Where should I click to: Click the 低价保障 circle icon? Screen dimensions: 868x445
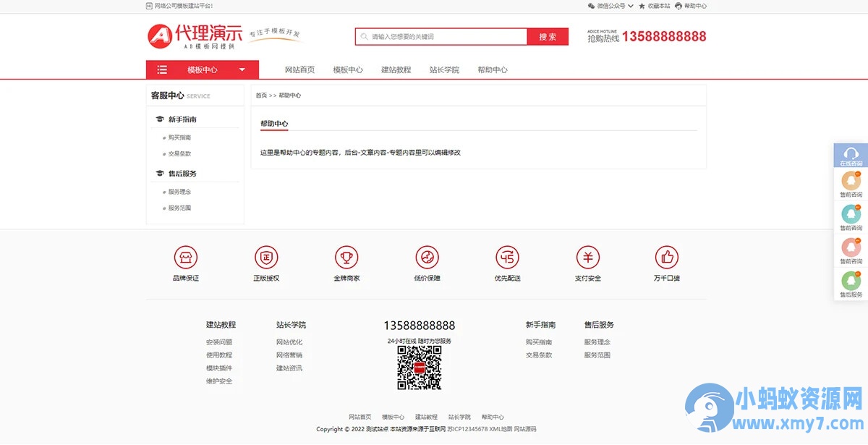427,257
